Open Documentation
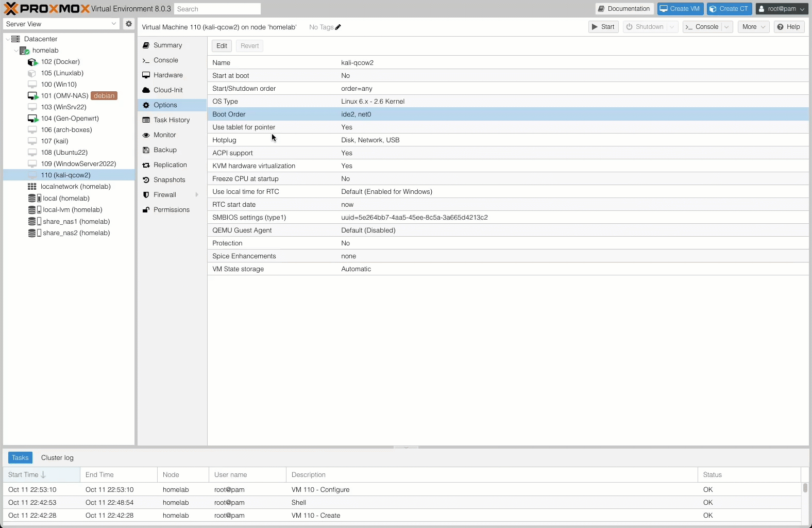Screen dimensions: 812x528 click(x=624, y=9)
